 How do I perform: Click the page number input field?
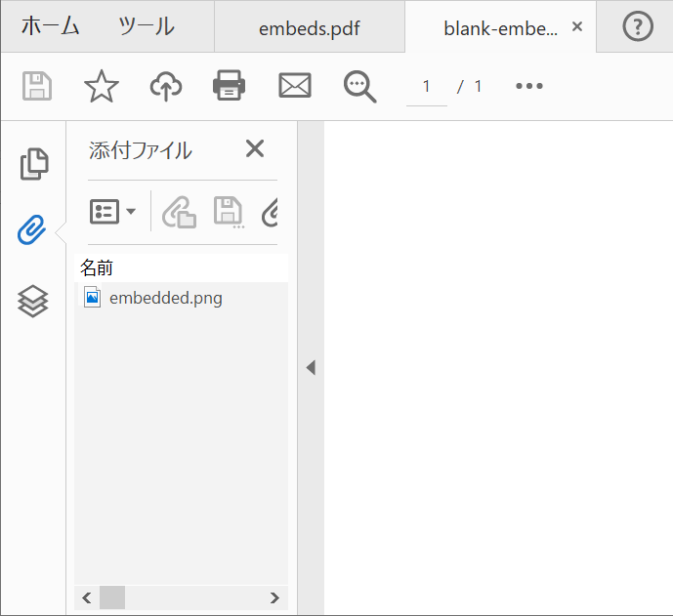(427, 86)
